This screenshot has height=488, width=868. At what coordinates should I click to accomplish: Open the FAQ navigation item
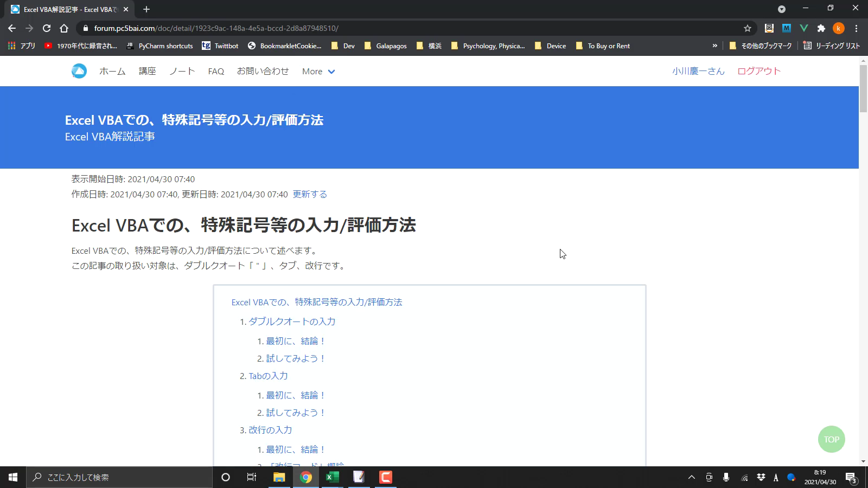tap(216, 72)
